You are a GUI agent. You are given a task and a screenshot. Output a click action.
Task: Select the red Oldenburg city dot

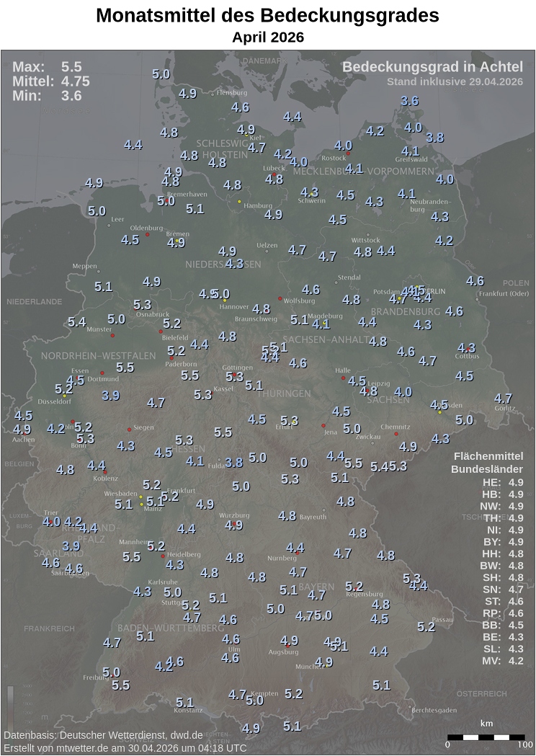coord(148,234)
